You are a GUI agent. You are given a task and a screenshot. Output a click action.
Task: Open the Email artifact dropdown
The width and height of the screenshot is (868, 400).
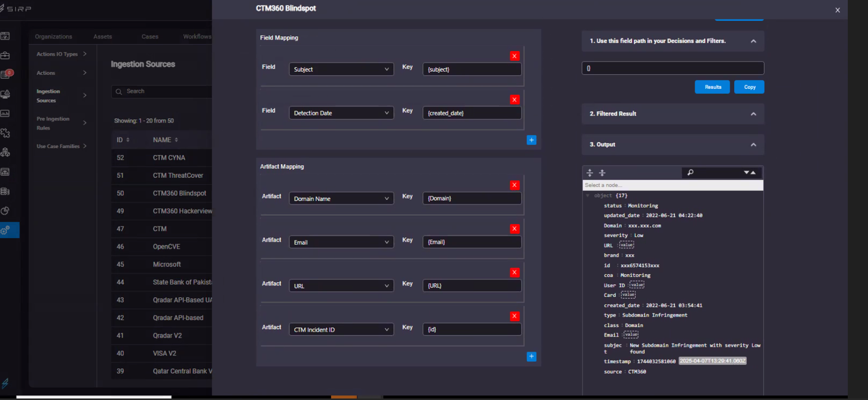(341, 242)
